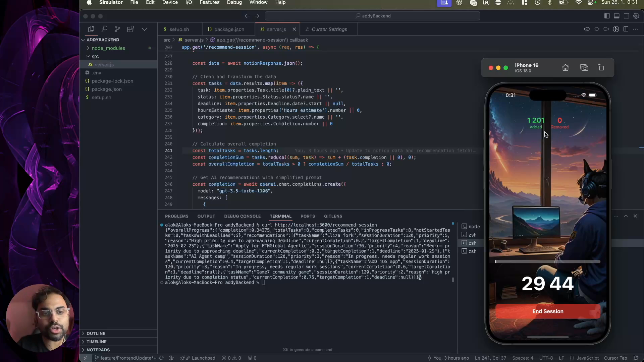Click the session progress bar in simulator

[x=548, y=261]
